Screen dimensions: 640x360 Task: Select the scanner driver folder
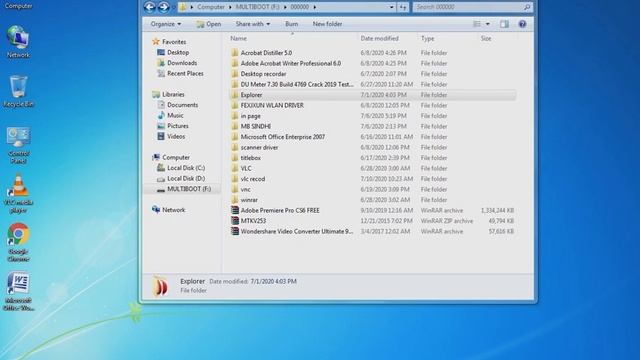point(259,147)
